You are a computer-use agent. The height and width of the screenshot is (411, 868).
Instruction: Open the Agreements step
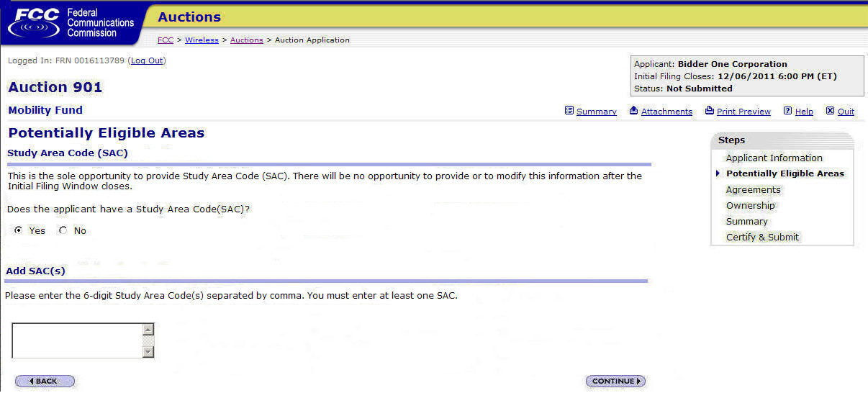pos(753,189)
